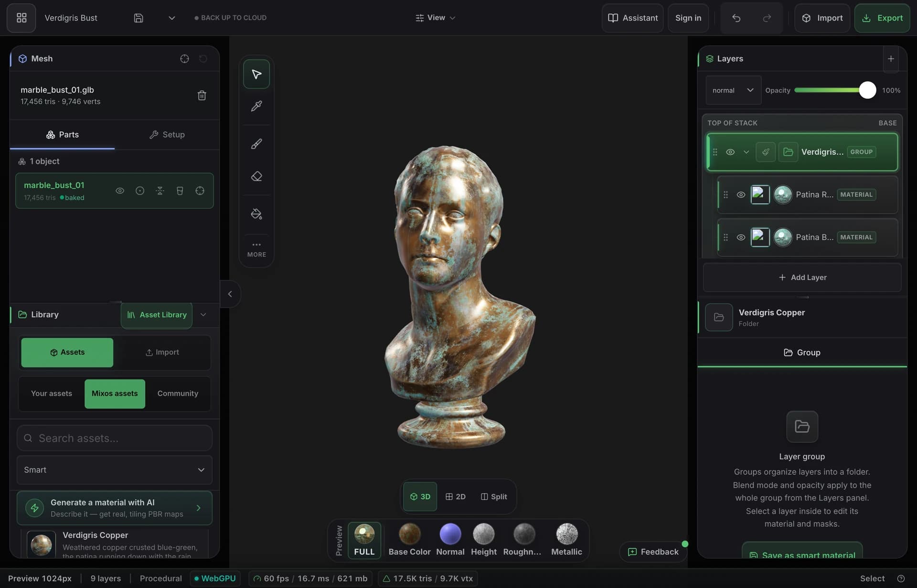Adjust the layer Opacity slider handle
This screenshot has width=917, height=588.
(867, 90)
